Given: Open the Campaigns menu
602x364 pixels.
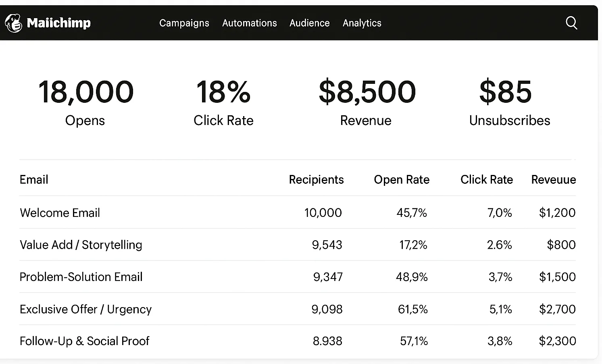Looking at the screenshot, I should pyautogui.click(x=184, y=23).
